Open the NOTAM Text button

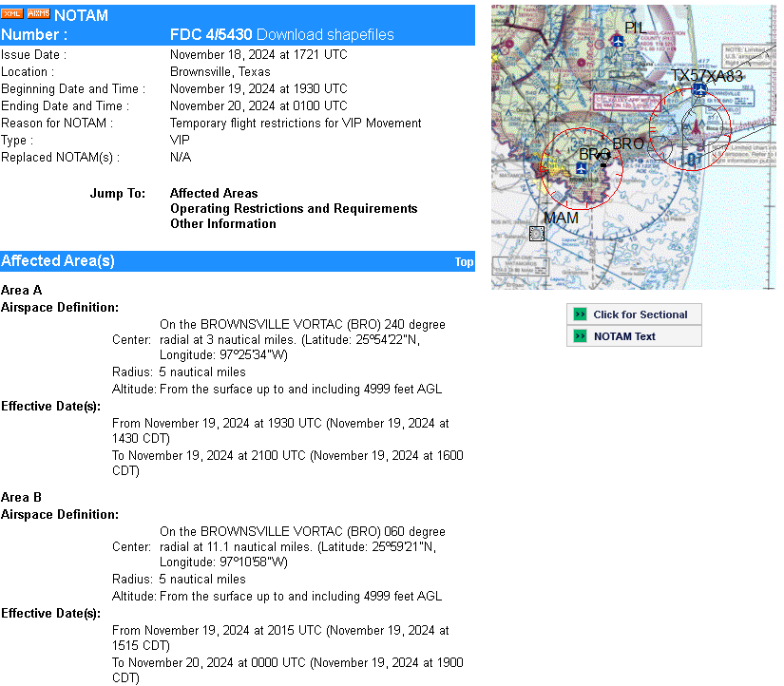click(634, 336)
